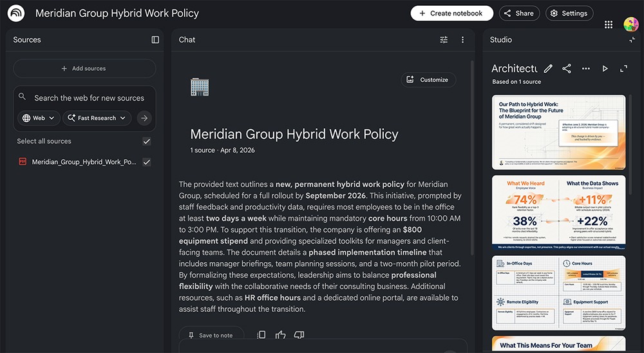Click the Add sources button
Image resolution: width=644 pixels, height=353 pixels.
(84, 68)
